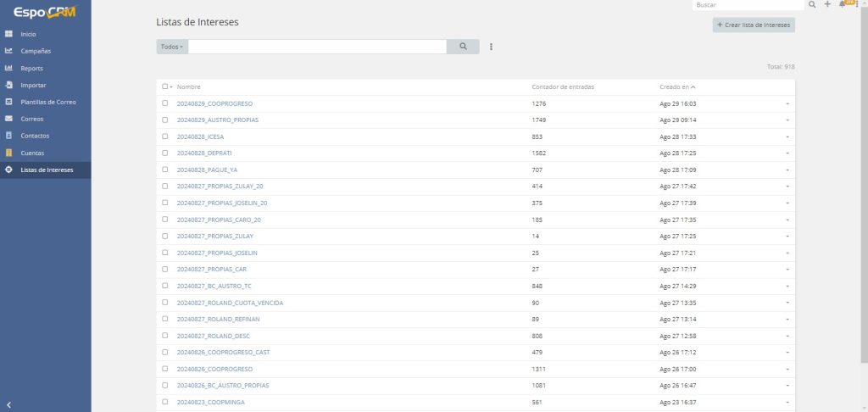The width and height of the screenshot is (868, 412).
Task: Run the list search magnifier button
Action: pyautogui.click(x=463, y=47)
